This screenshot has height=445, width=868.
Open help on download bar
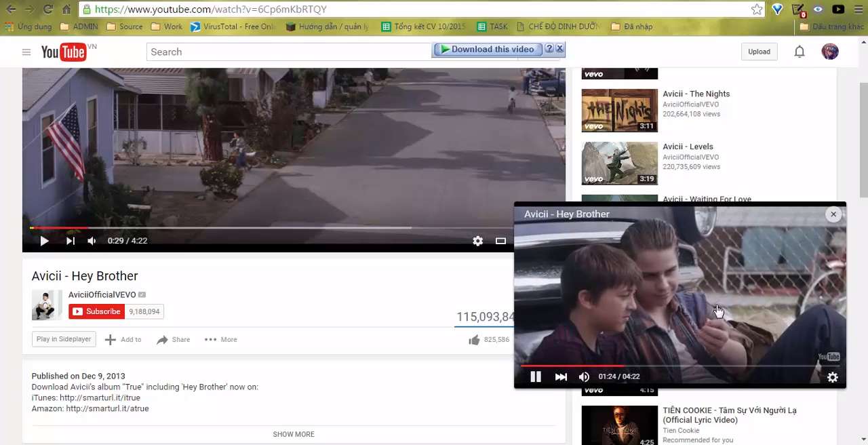tap(549, 49)
